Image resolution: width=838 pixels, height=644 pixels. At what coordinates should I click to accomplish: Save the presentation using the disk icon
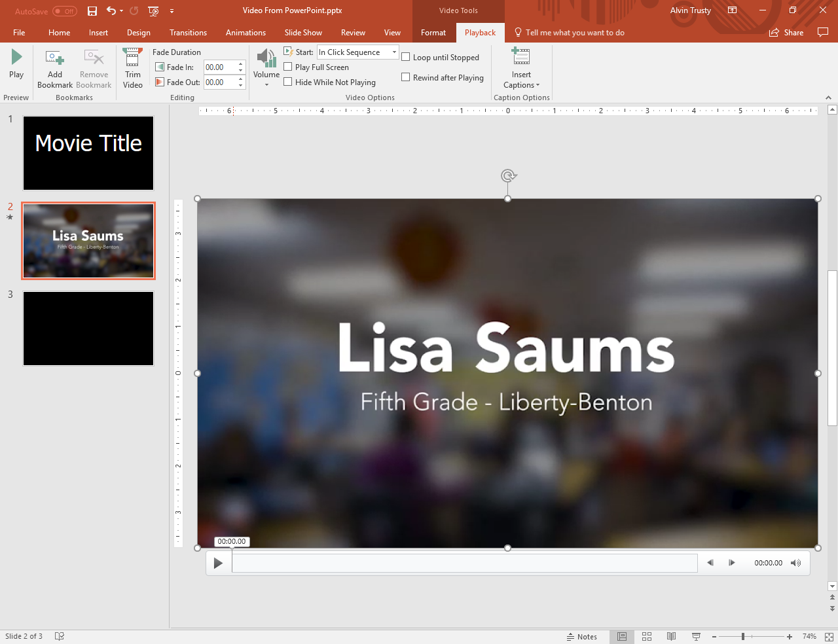[x=92, y=11]
